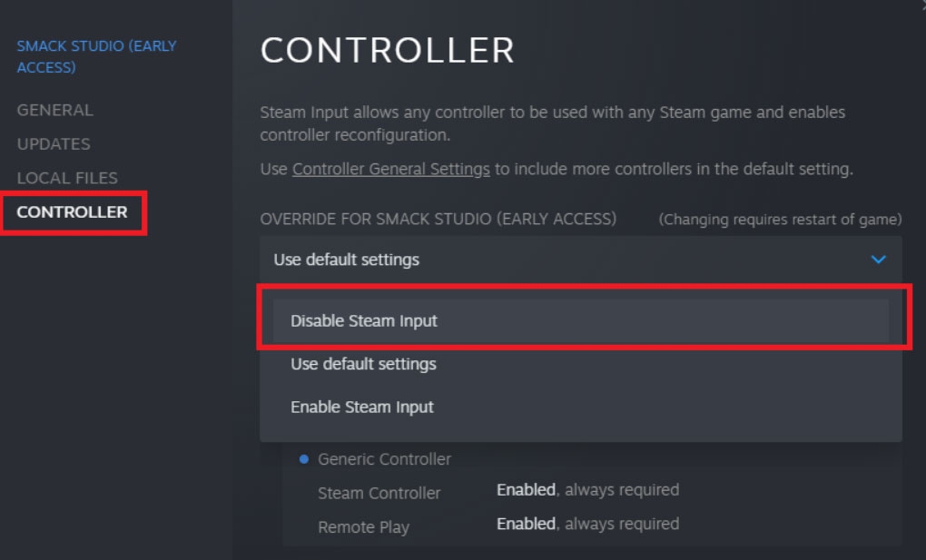Click the OVERRIDE FOR SMACK STUDIO label

point(438,219)
